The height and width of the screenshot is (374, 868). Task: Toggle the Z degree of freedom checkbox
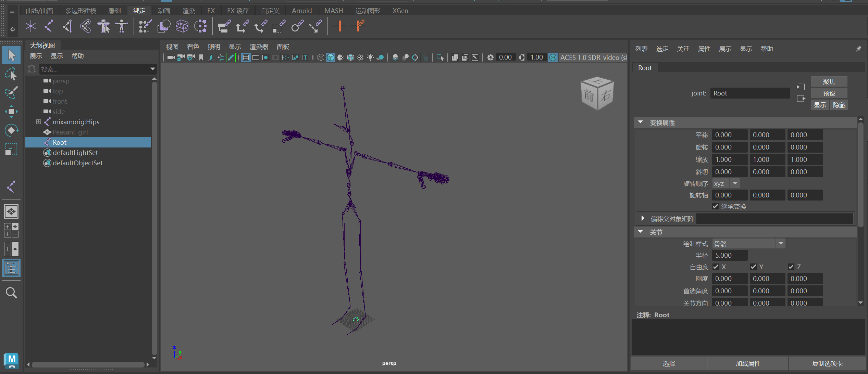click(x=791, y=267)
